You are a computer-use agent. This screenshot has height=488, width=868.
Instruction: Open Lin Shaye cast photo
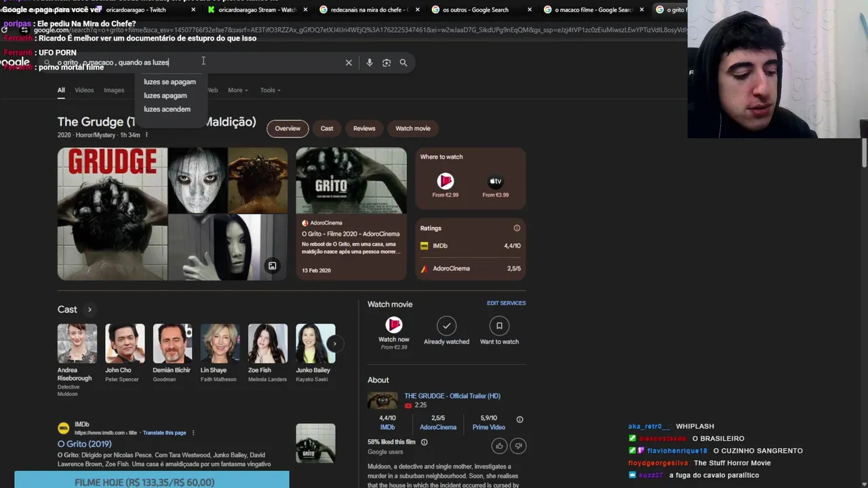click(220, 344)
